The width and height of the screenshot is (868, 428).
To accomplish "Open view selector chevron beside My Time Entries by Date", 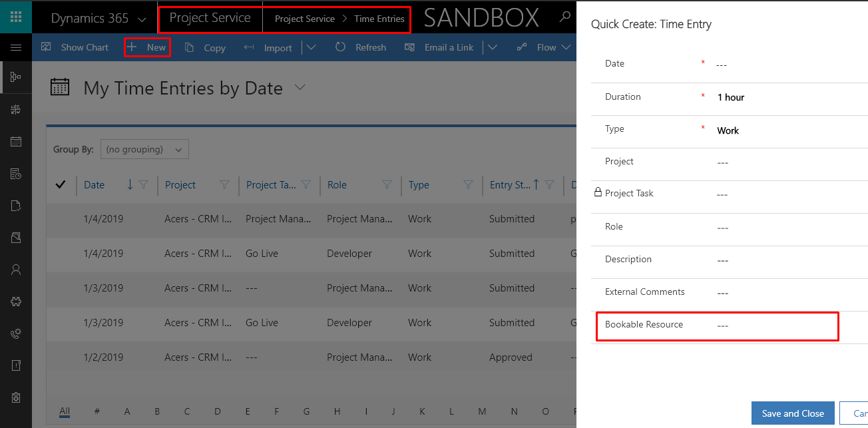I will (300, 87).
